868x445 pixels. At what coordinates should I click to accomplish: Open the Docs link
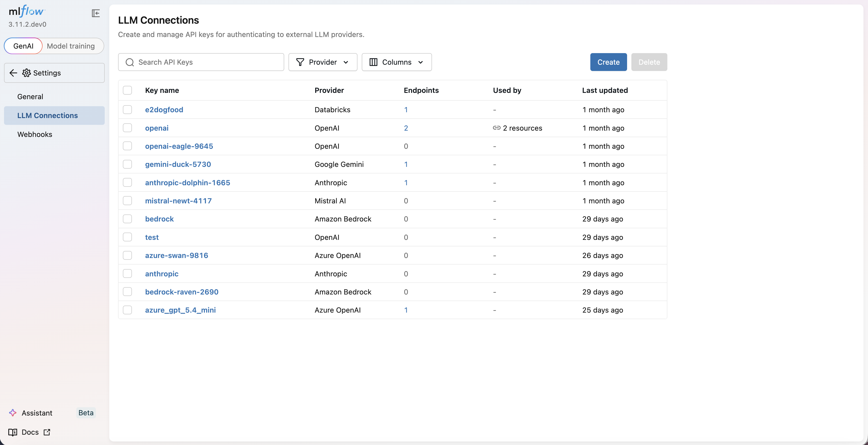click(30, 432)
